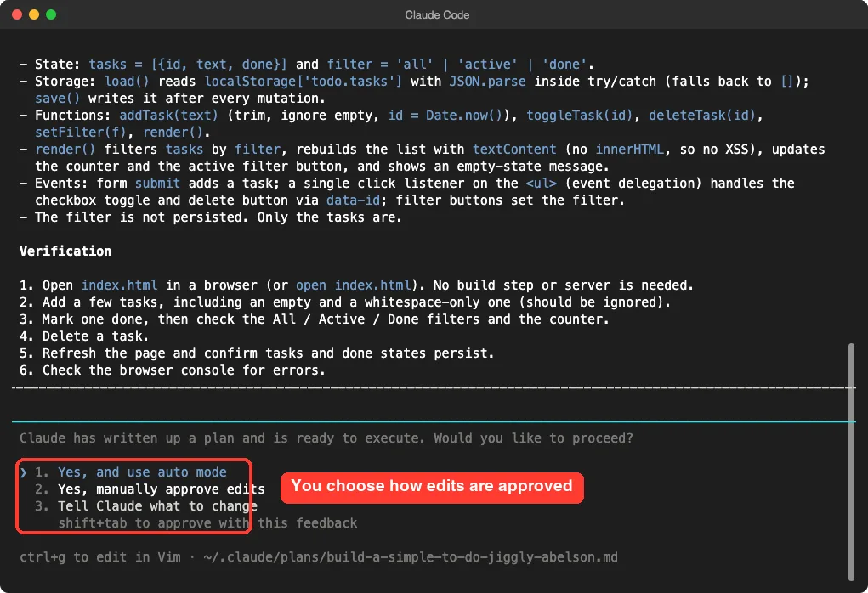This screenshot has height=593, width=868.
Task: Click the "ctrl+g to edit in Vim" hint
Action: click(100, 557)
